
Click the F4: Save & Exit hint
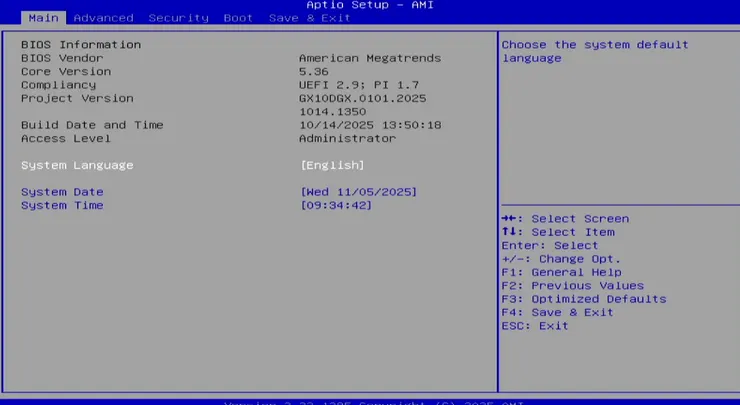point(557,312)
